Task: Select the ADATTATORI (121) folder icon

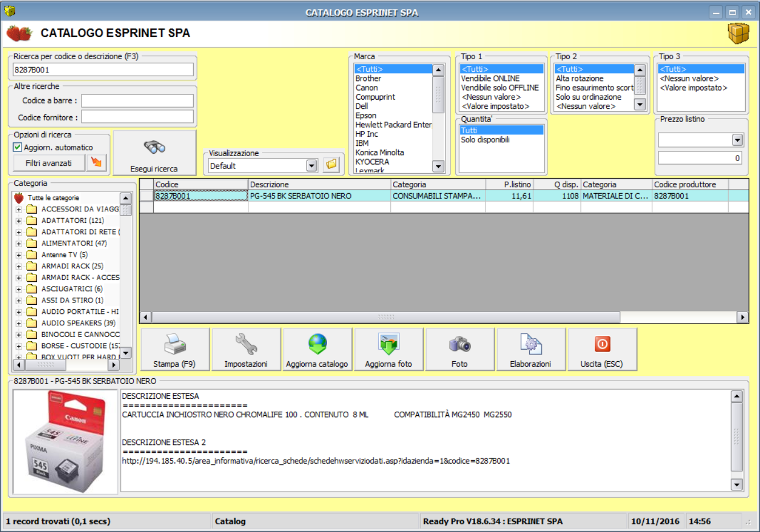Action: pos(32,220)
